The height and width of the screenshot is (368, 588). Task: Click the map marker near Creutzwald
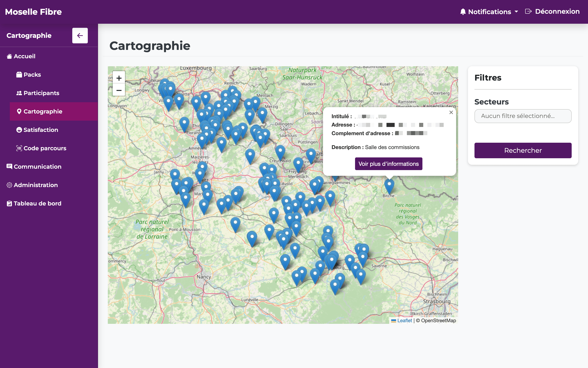pos(280,153)
